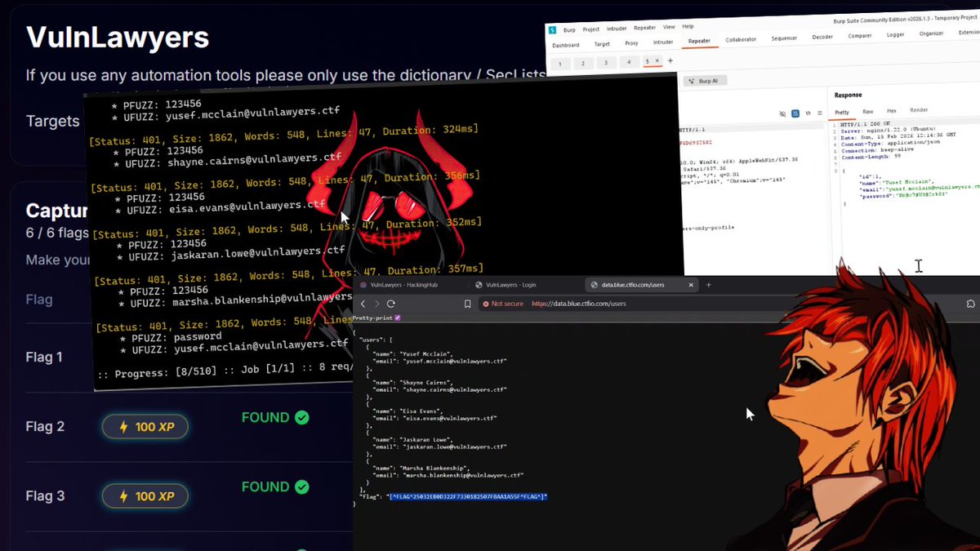Image resolution: width=980 pixels, height=551 pixels.
Task: Select Repeater request tab 4
Action: [x=629, y=62]
